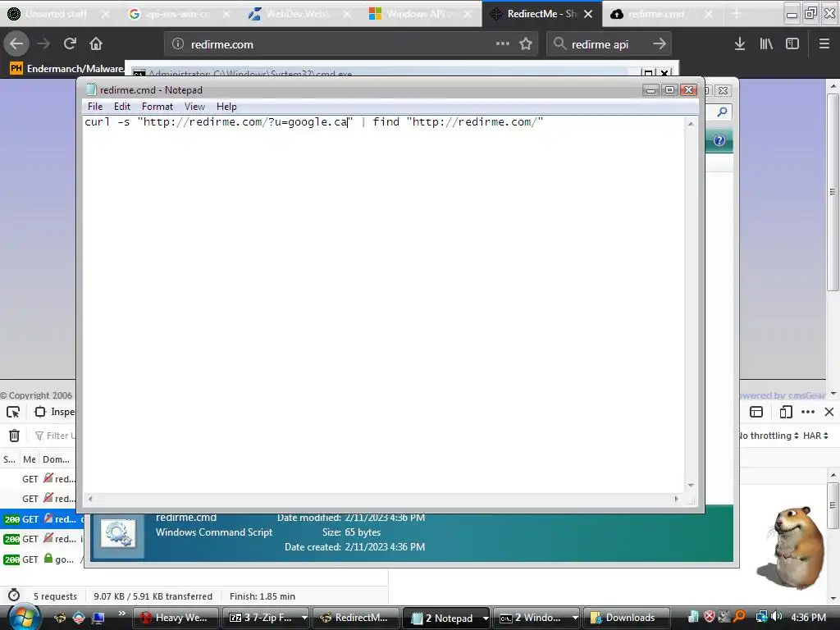Sort by Domain column header
The image size is (840, 630).
point(57,459)
